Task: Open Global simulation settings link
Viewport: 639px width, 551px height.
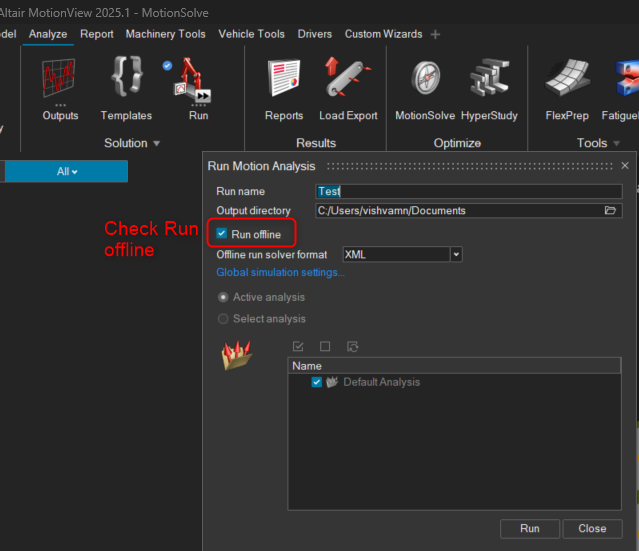Action: coord(280,272)
